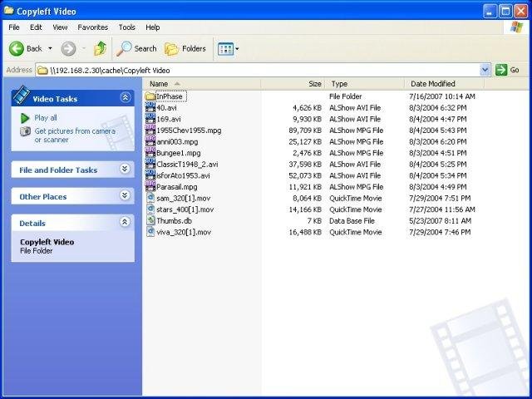The width and height of the screenshot is (532, 399).
Task: Click the size value 2,476 KB
Action: click(307, 153)
